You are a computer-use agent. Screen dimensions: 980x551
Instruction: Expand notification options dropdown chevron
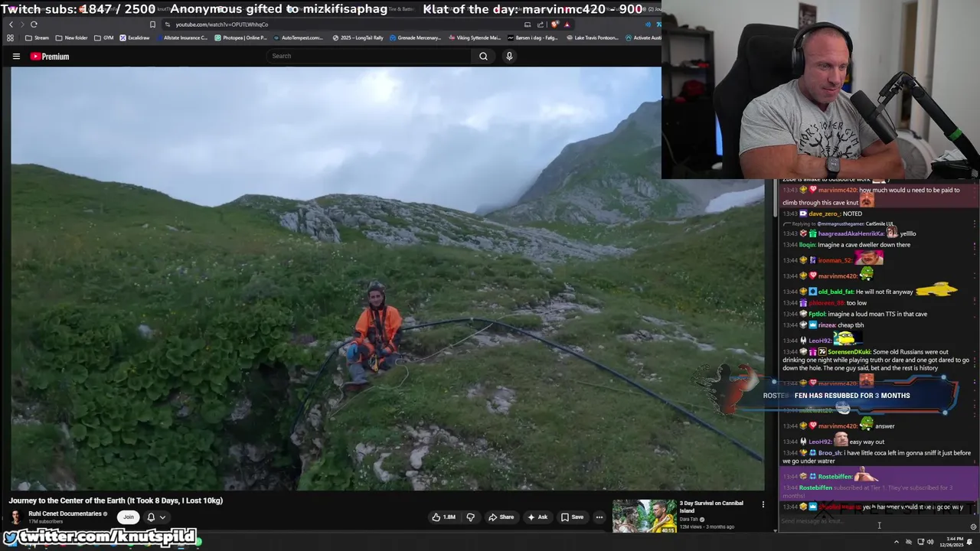coord(162,517)
